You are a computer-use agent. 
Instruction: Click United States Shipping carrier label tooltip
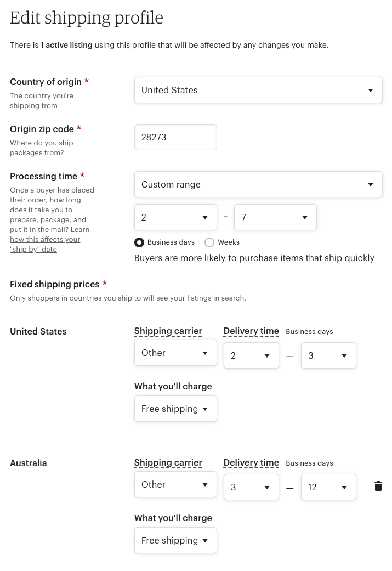pos(168,331)
